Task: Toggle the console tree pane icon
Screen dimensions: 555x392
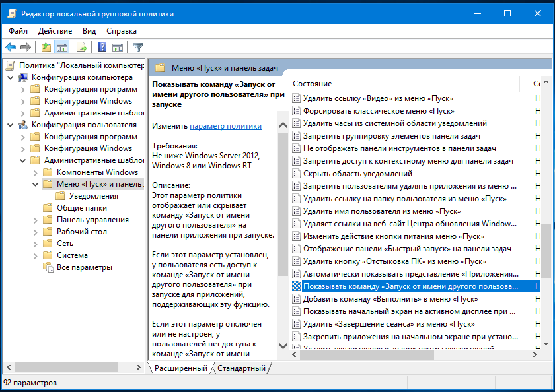Action: 61,48
